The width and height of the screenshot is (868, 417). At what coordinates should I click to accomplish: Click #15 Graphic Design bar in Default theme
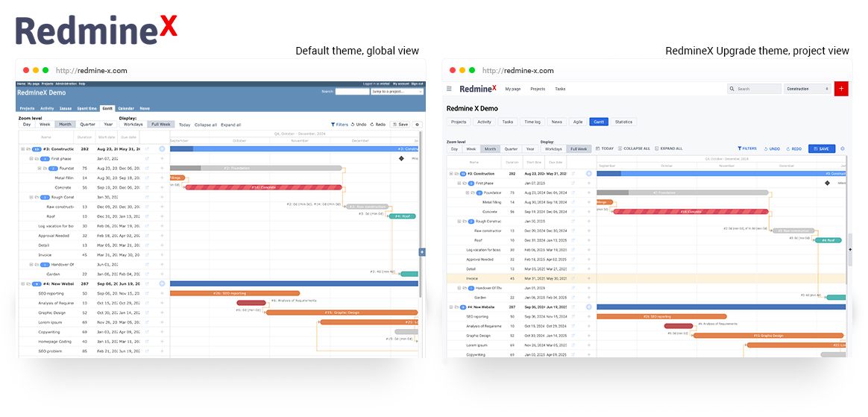(x=342, y=313)
